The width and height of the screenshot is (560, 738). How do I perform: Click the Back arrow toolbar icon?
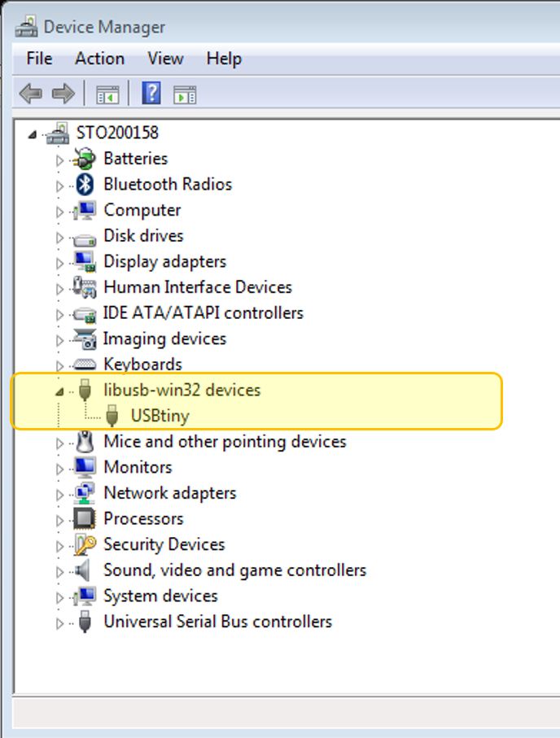(31, 94)
